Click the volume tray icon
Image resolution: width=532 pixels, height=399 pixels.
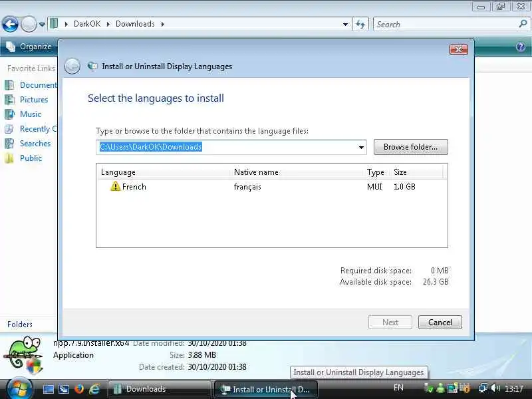click(x=495, y=388)
